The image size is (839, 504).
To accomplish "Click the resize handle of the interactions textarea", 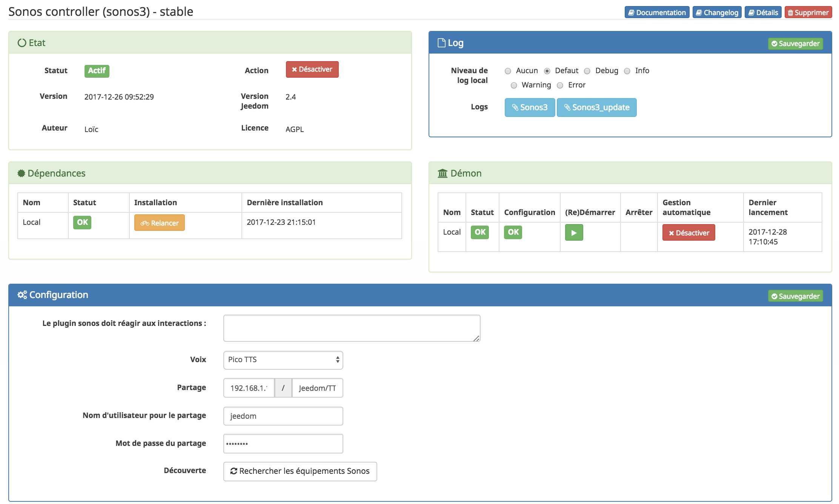I will (476, 338).
